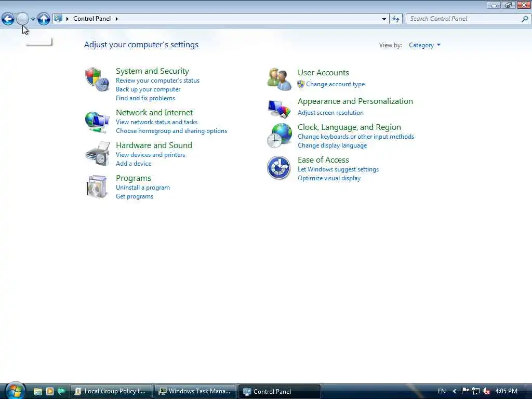Click the Control Panel icon in address bar
Image resolution: width=532 pixels, height=399 pixels.
coord(58,18)
